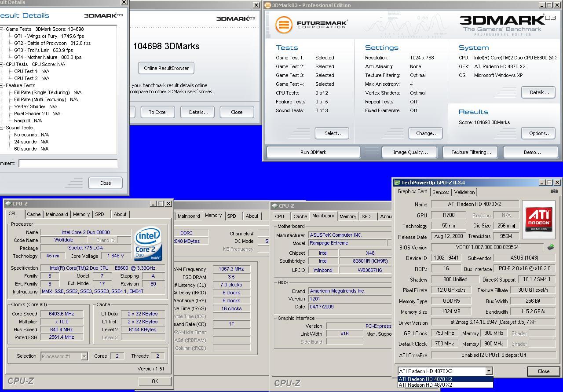The height and width of the screenshot is (392, 563).
Task: Click the ATI Radeon Graphics logo in GPU-Z
Action: [x=539, y=219]
